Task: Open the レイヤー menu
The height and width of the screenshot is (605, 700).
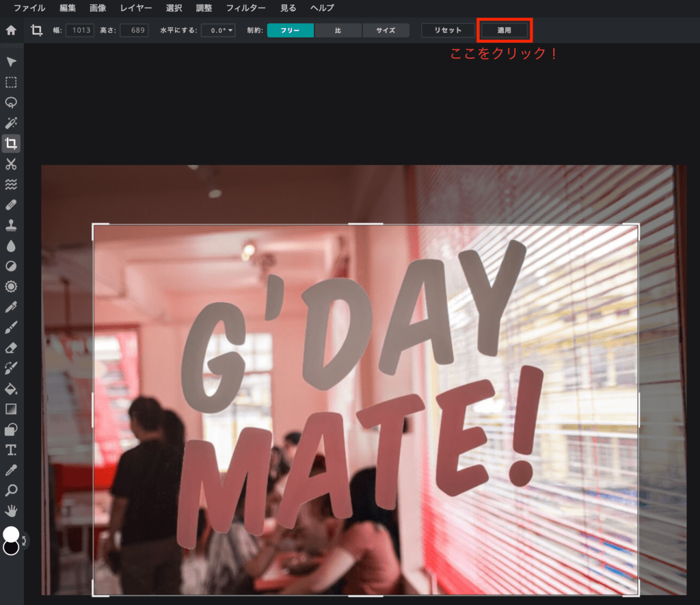Action: (x=136, y=8)
